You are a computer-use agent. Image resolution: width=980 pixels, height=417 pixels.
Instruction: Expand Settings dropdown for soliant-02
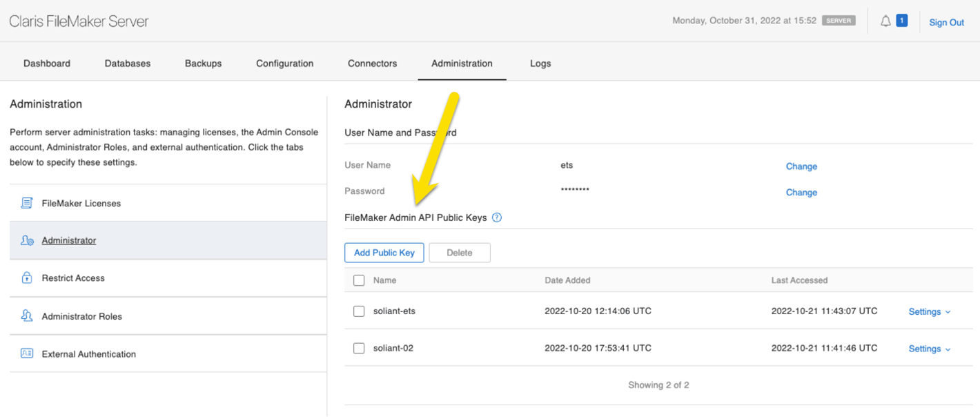click(930, 349)
